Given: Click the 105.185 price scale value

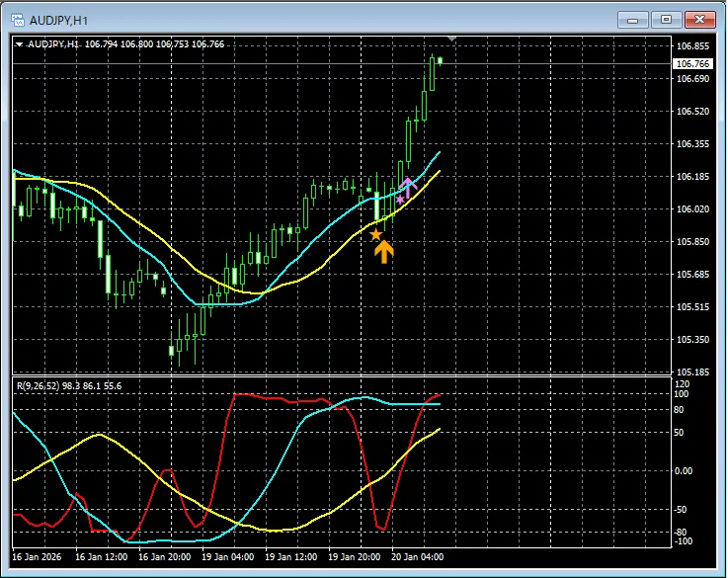Looking at the screenshot, I should point(691,372).
